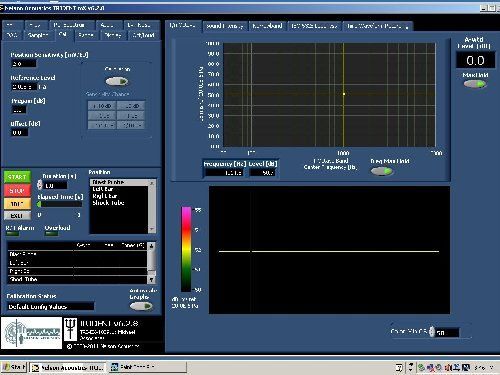Open the Time Waveform tab
The width and height of the screenshot is (500, 375).
coord(377,26)
